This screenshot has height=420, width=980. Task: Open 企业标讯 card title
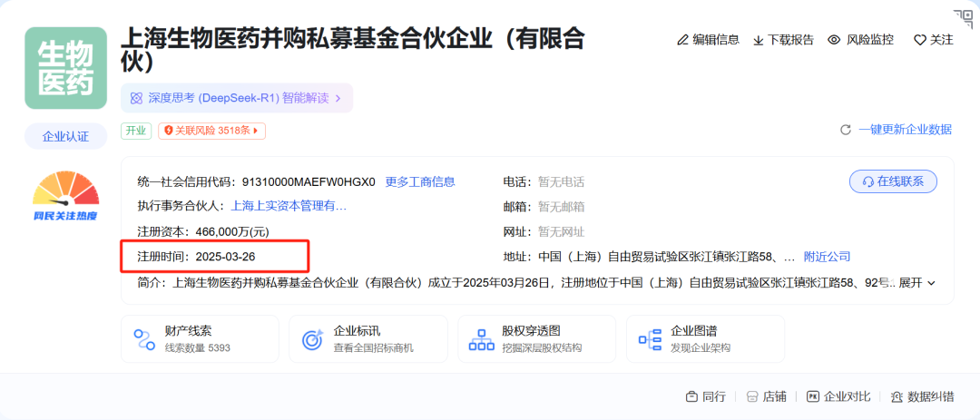tap(357, 331)
